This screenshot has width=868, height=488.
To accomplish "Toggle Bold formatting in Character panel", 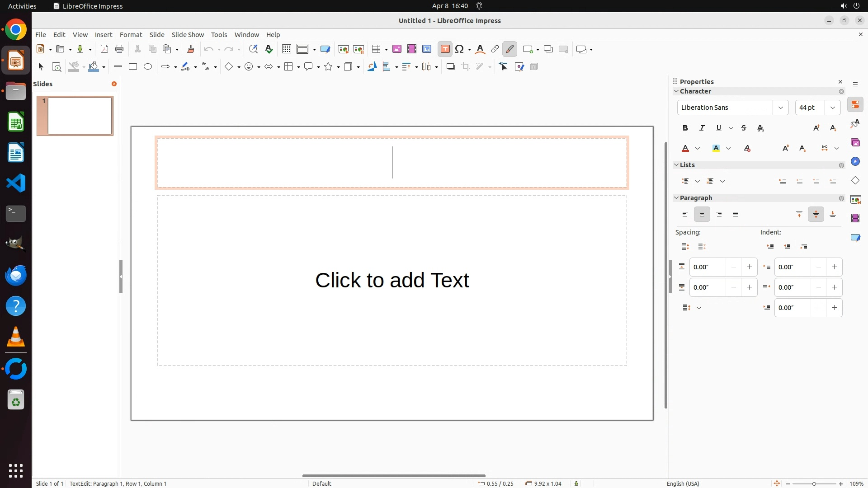I will coord(685,128).
